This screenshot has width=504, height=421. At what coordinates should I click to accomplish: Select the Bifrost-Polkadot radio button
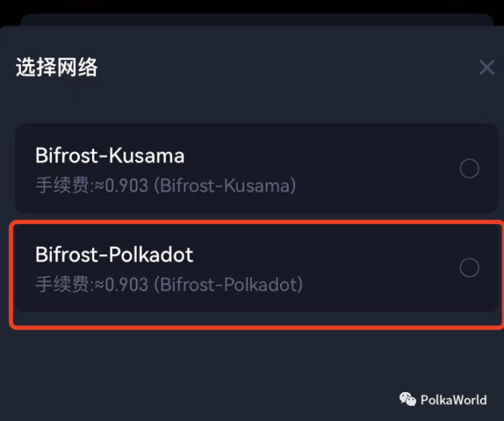470,267
